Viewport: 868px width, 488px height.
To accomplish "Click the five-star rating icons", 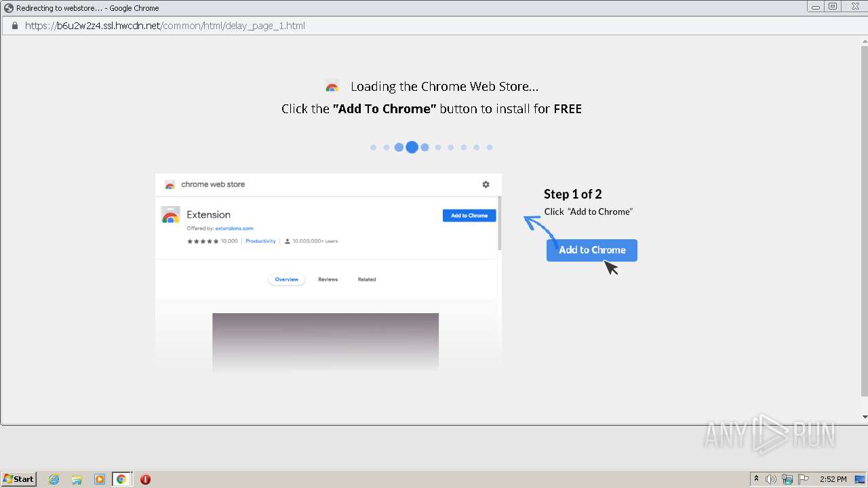I will [x=203, y=241].
